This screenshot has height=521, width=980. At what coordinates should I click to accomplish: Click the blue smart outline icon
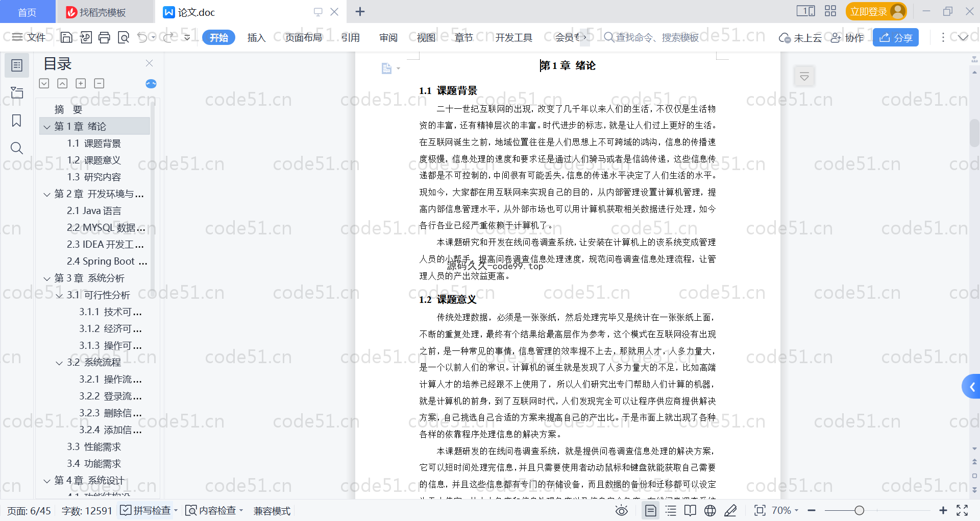pyautogui.click(x=151, y=84)
